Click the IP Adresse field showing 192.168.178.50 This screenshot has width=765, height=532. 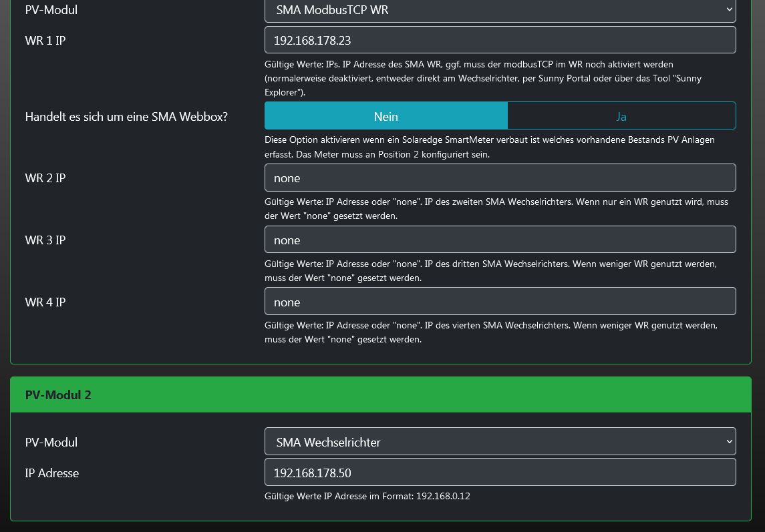click(500, 473)
